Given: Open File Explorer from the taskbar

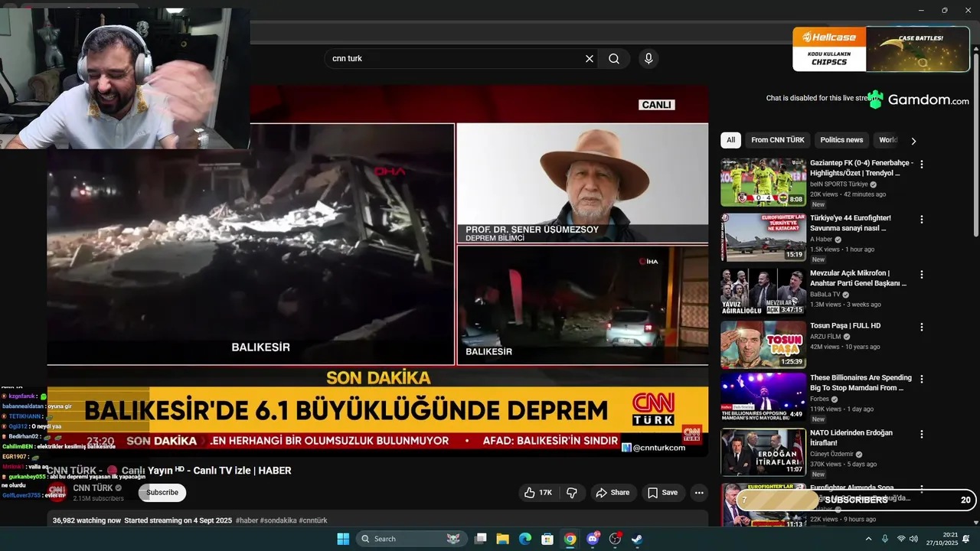Looking at the screenshot, I should click(x=503, y=539).
